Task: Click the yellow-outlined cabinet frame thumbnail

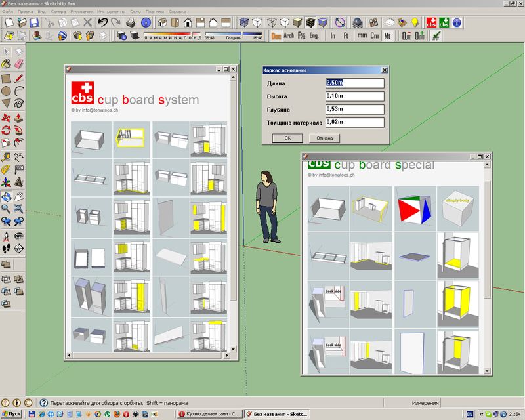Action: (131, 140)
